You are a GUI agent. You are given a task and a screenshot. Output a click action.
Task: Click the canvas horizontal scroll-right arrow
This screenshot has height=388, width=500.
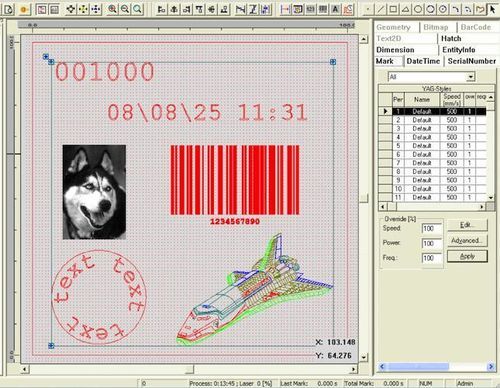pyautogui.click(x=354, y=369)
